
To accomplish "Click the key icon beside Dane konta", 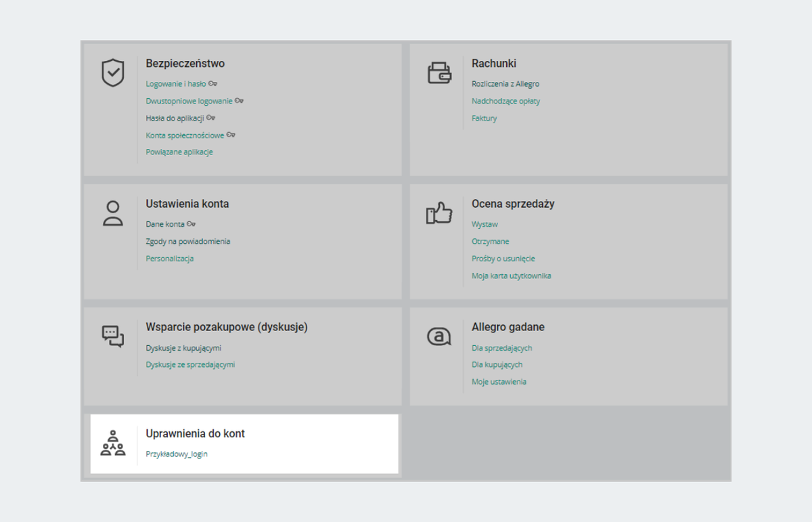I will 191,224.
